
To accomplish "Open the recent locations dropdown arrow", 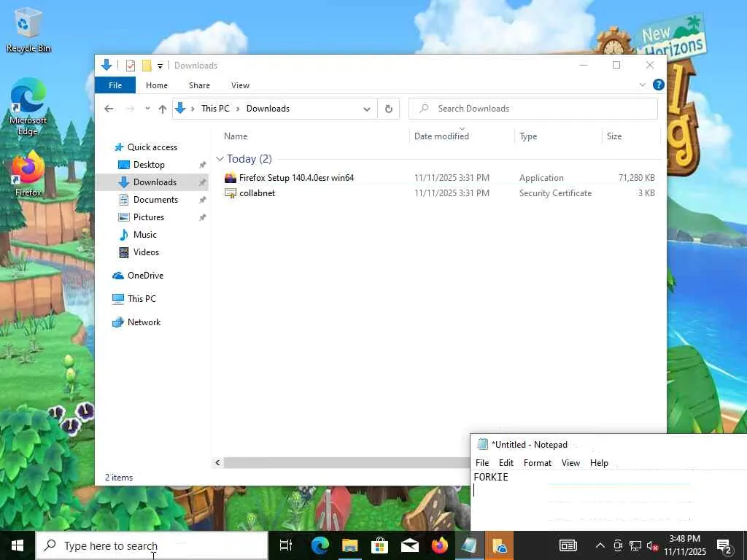I will pyautogui.click(x=147, y=109).
